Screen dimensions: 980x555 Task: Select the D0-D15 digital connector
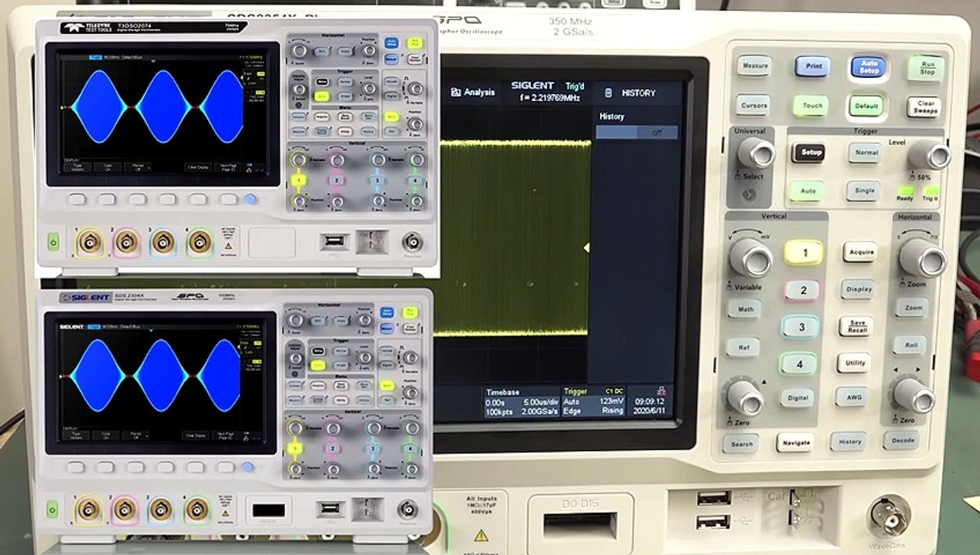pyautogui.click(x=579, y=526)
